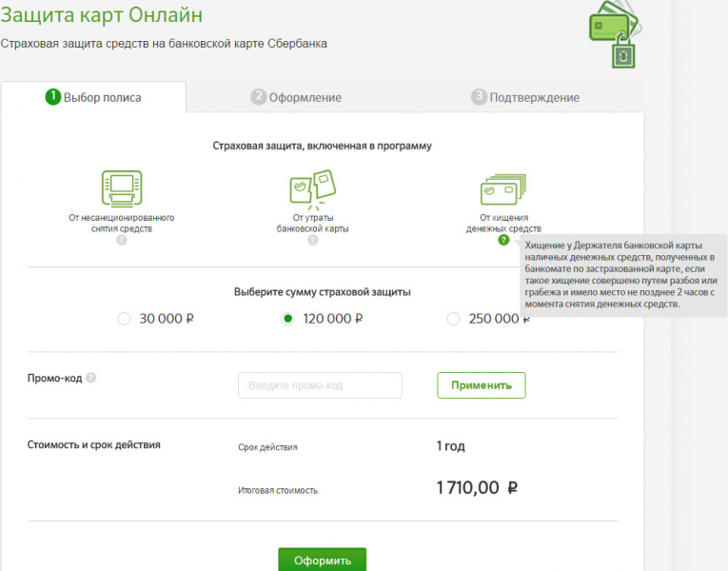728x571 pixels.
Task: Click the ATM unauthorized withdrawal icon
Action: [122, 190]
